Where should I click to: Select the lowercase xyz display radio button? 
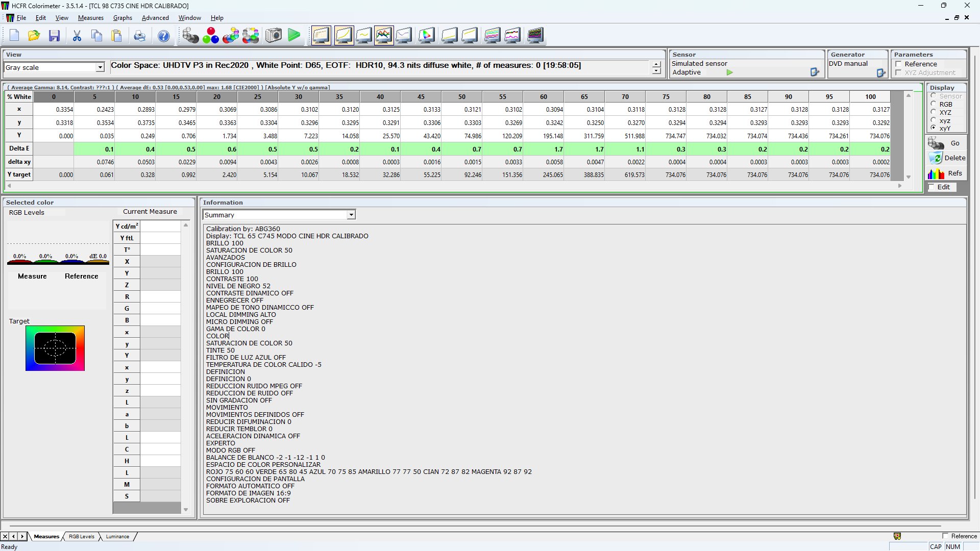[934, 120]
